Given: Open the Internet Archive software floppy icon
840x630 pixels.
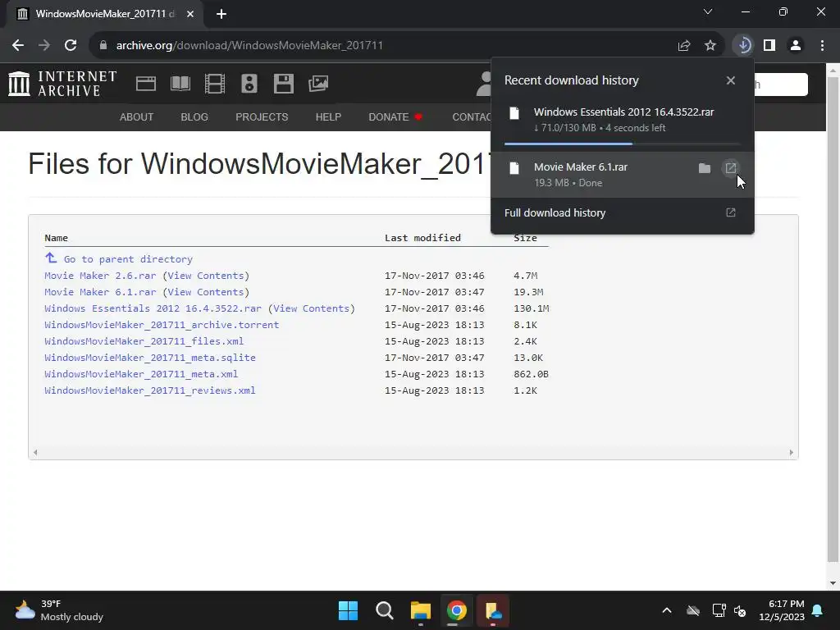Looking at the screenshot, I should 283,84.
